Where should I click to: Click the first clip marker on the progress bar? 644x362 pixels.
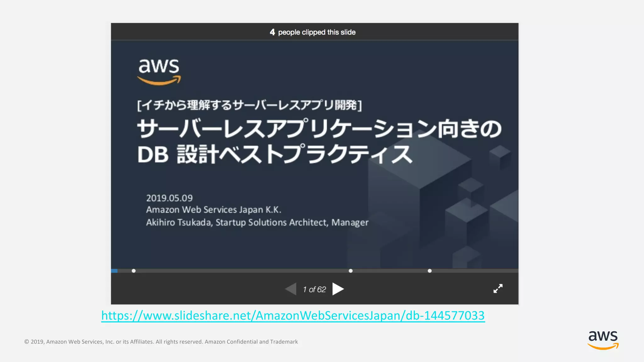(134, 271)
